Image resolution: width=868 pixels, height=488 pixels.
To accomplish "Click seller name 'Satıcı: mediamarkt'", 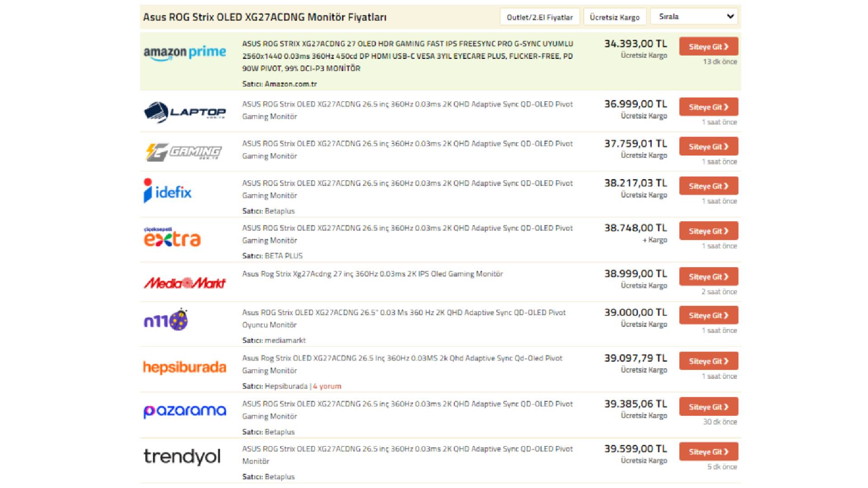I will 274,340.
